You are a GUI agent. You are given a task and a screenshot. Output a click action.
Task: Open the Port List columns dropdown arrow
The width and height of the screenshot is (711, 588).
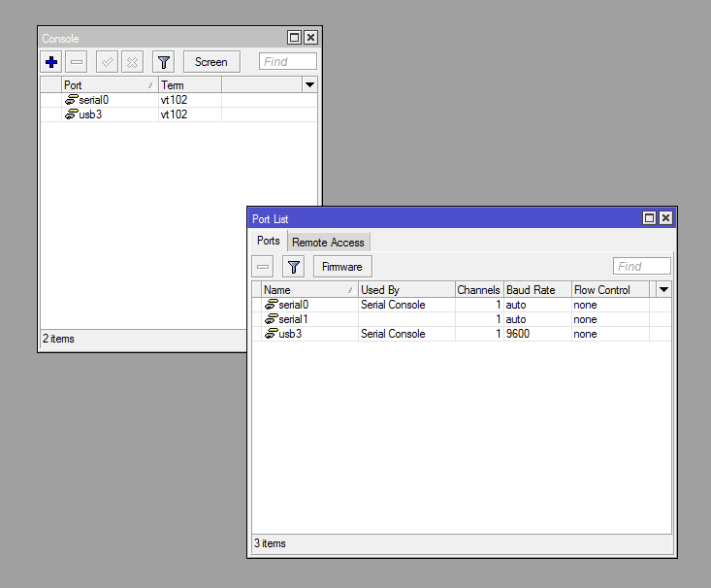coord(663,289)
